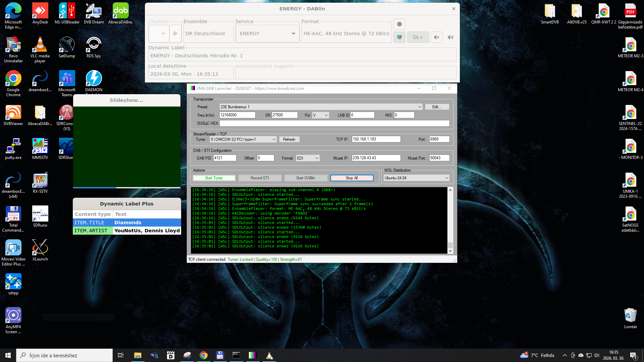Click the AltDVB.v25 folder icon
This screenshot has height=362, width=644.
click(577, 13)
